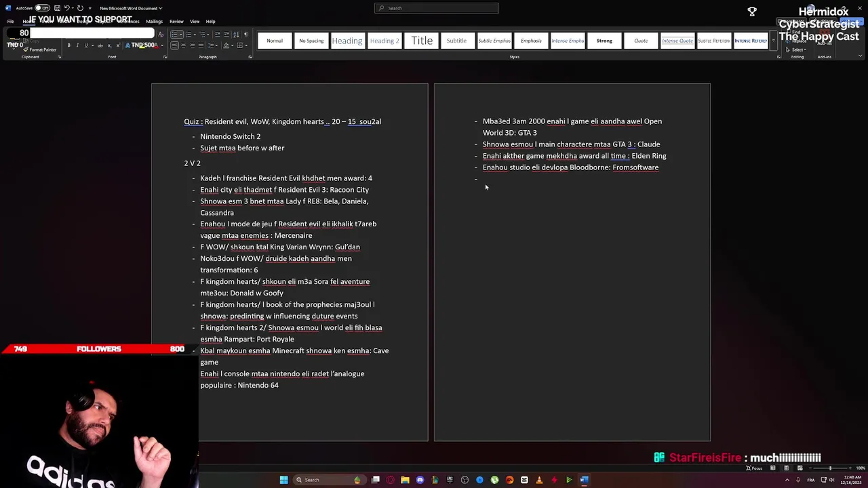This screenshot has width=868, height=488.
Task: Open Discord from the taskbar
Action: tap(420, 480)
